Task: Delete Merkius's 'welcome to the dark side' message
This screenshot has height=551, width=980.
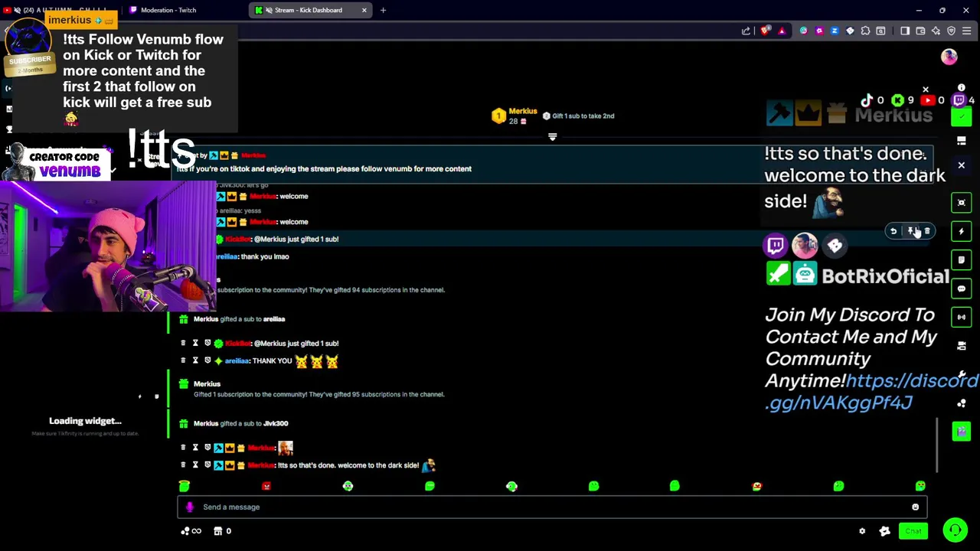Action: [182, 465]
